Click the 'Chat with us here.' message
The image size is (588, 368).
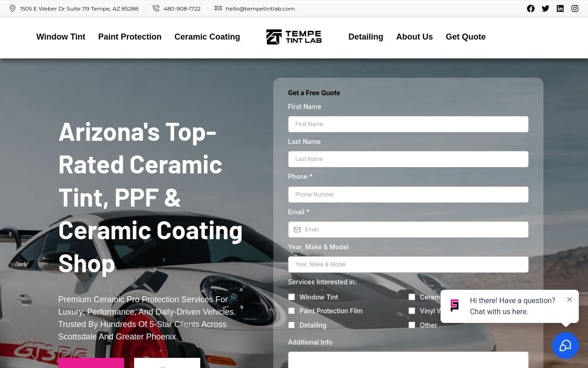[x=499, y=311]
